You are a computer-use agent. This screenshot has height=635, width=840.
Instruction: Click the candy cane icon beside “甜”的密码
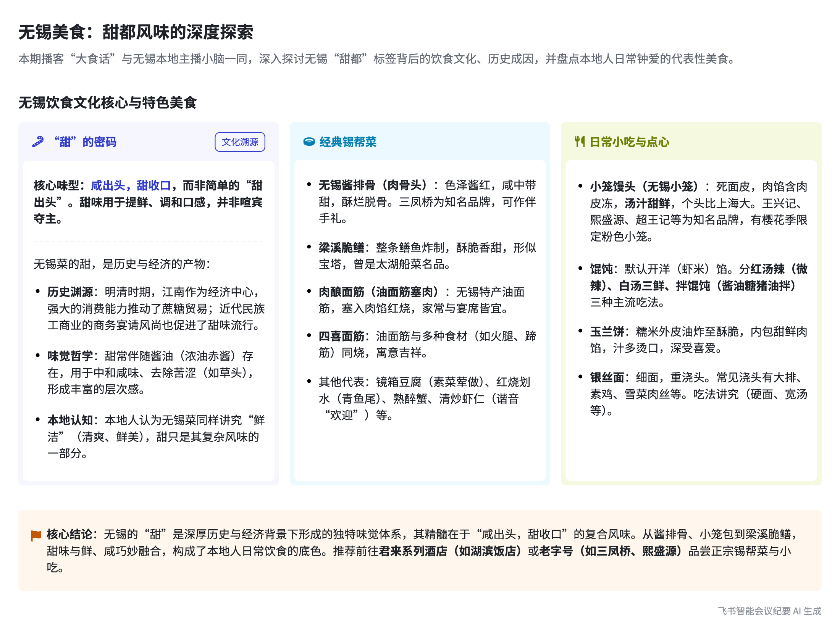pos(38,142)
